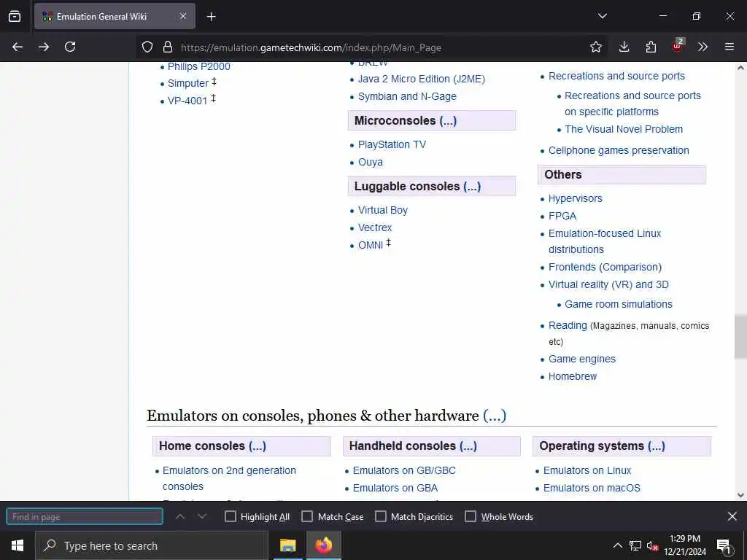Image resolution: width=747 pixels, height=560 pixels.
Task: Show hidden system tray icons
Action: 617,545
